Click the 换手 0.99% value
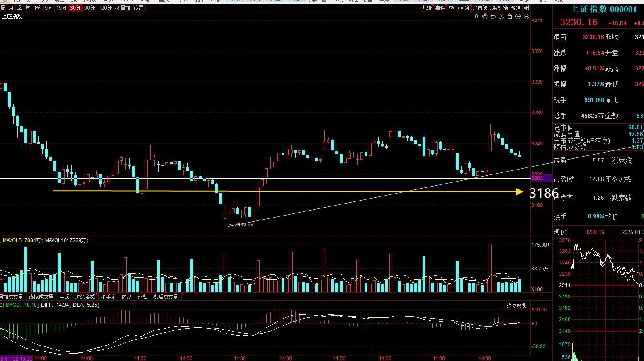This screenshot has height=361, width=644. click(x=596, y=216)
